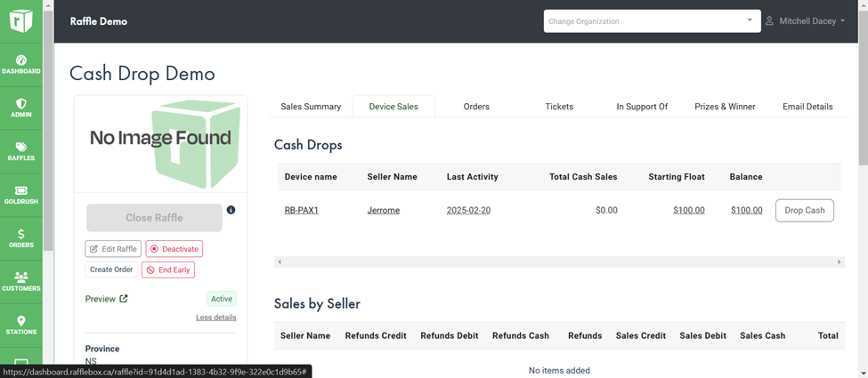
Task: Click the Edit Raffle button
Action: (x=113, y=249)
